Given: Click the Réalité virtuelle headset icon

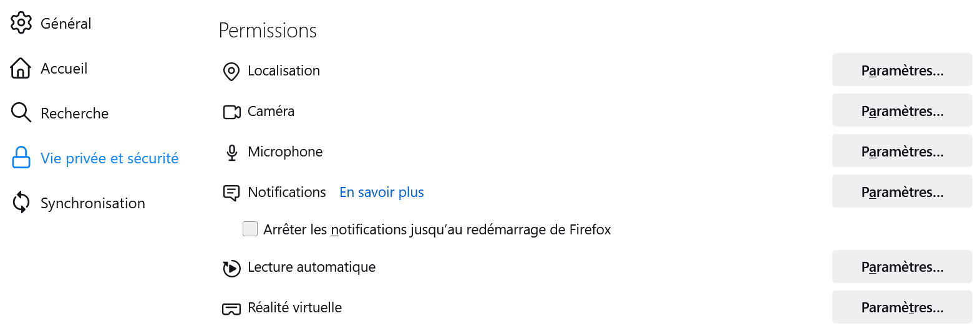Looking at the screenshot, I should click(x=231, y=309).
